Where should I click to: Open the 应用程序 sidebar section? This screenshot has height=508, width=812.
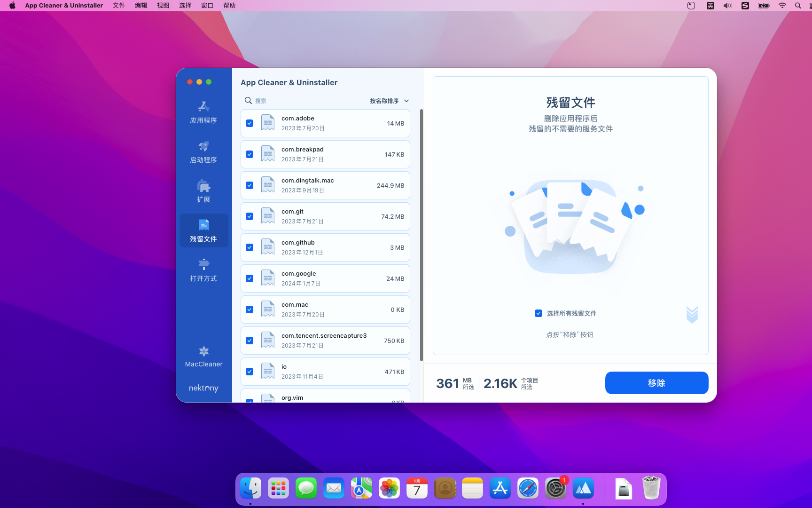click(203, 112)
